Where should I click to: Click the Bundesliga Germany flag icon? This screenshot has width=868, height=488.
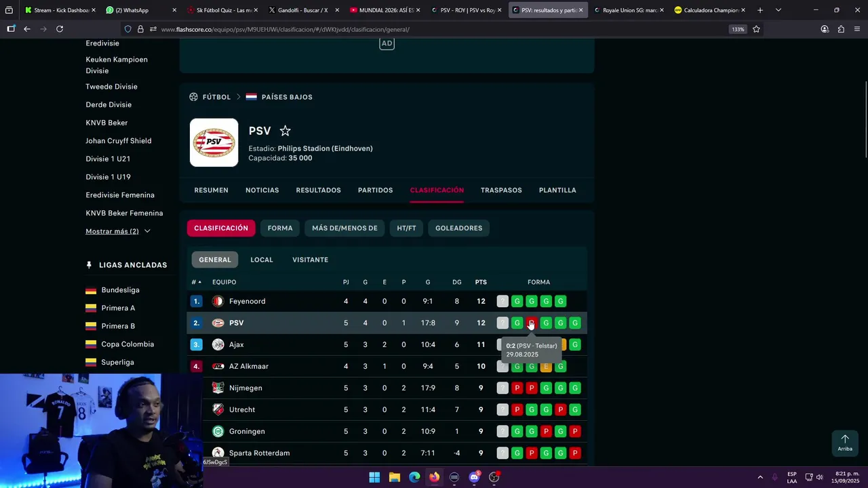click(x=91, y=290)
